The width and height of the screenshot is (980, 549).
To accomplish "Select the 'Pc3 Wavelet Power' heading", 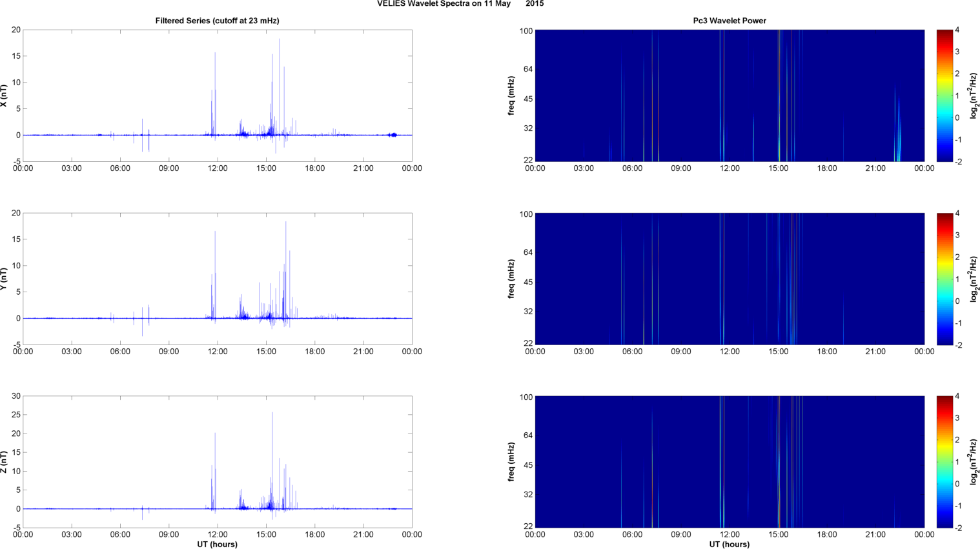I will pos(730,21).
